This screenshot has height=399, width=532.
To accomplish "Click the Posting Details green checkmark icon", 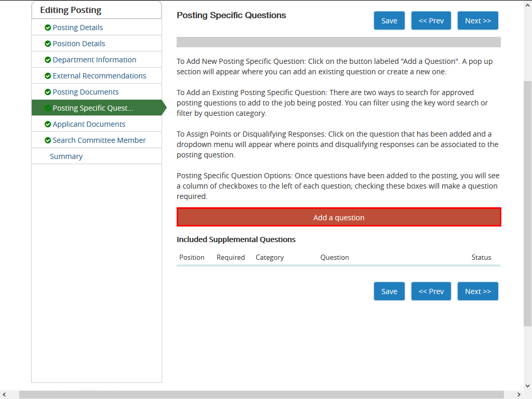I will (x=48, y=28).
